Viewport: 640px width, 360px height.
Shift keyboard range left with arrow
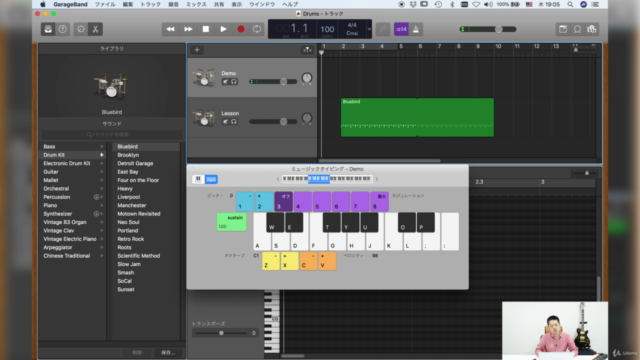click(x=278, y=179)
